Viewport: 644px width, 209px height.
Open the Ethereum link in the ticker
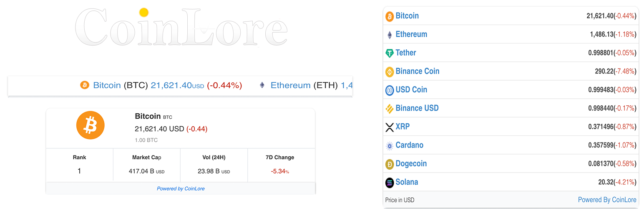coord(290,85)
